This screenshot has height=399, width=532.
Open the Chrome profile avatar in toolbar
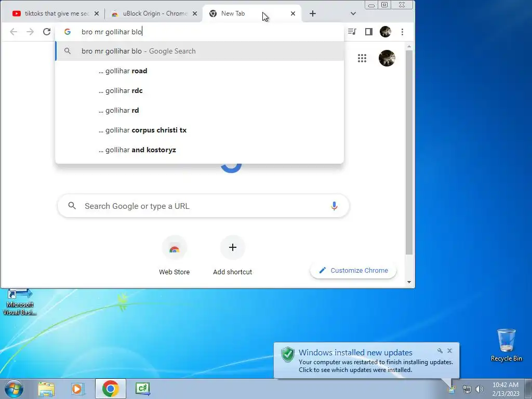tap(385, 32)
